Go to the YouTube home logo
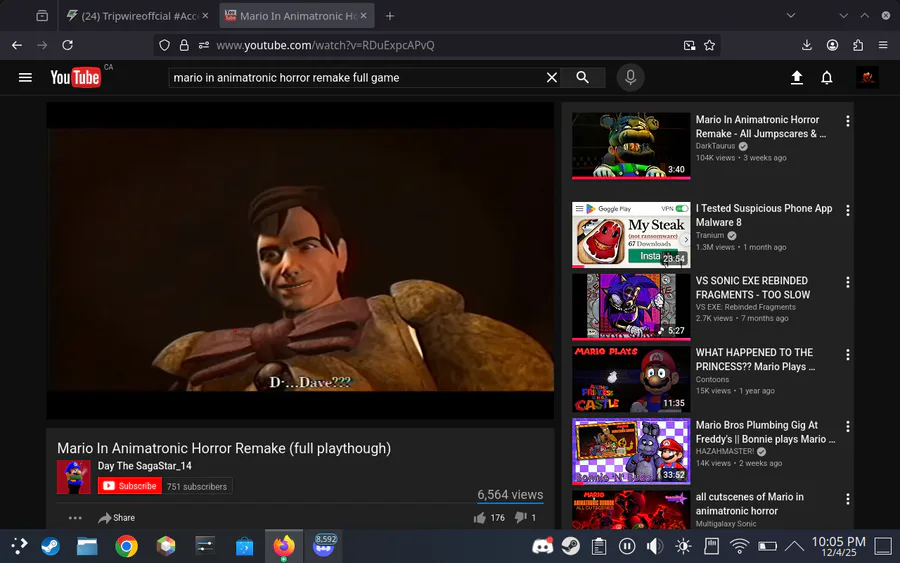 point(76,77)
